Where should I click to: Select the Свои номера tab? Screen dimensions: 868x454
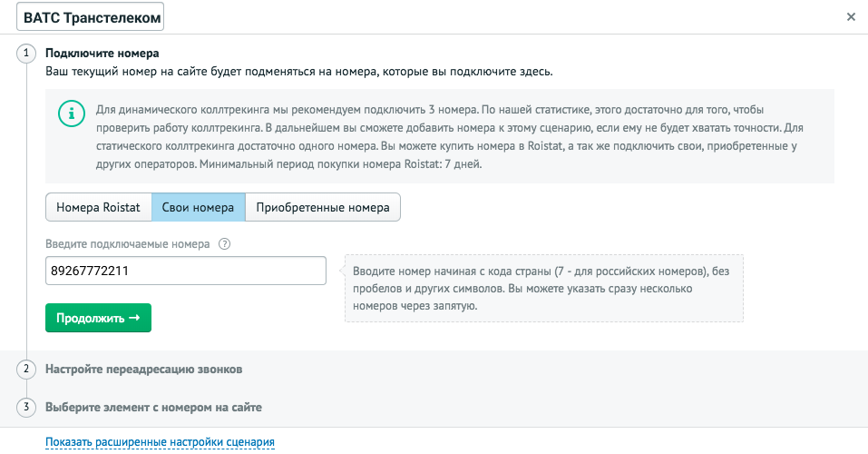(x=198, y=207)
